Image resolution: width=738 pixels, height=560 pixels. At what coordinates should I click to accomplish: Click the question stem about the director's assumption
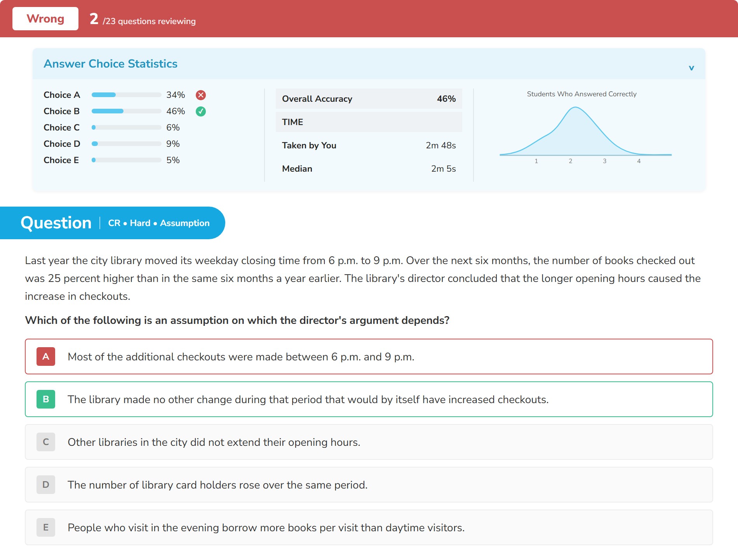[x=237, y=320]
